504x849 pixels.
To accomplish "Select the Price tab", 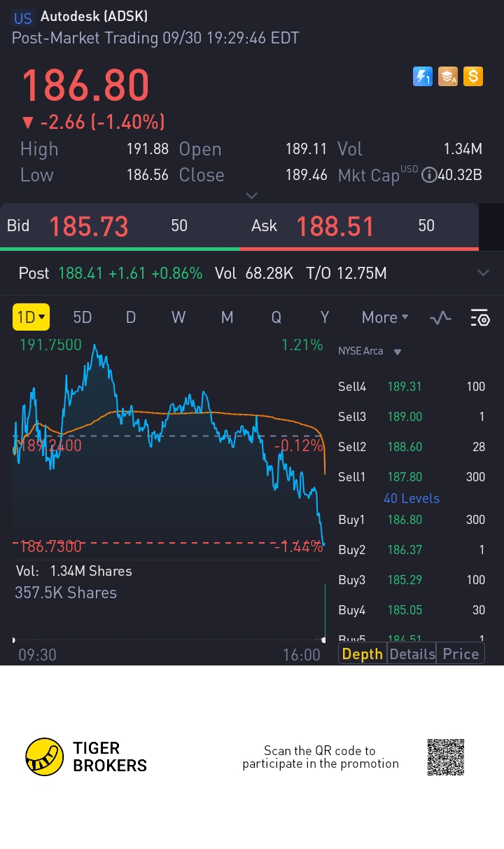I will click(x=461, y=654).
